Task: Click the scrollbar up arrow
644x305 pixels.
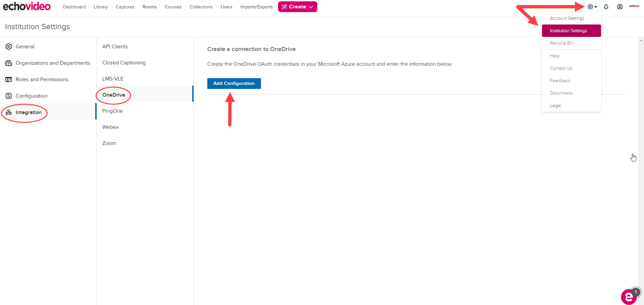Action: click(641, 40)
